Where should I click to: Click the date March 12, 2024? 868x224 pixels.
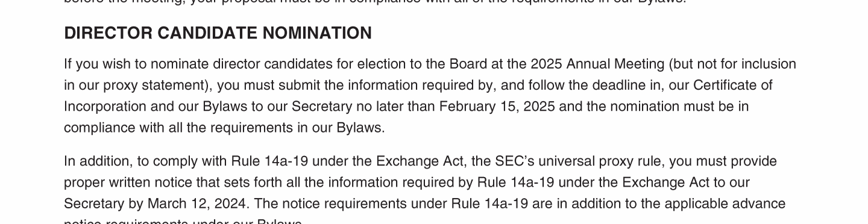[197, 204]
